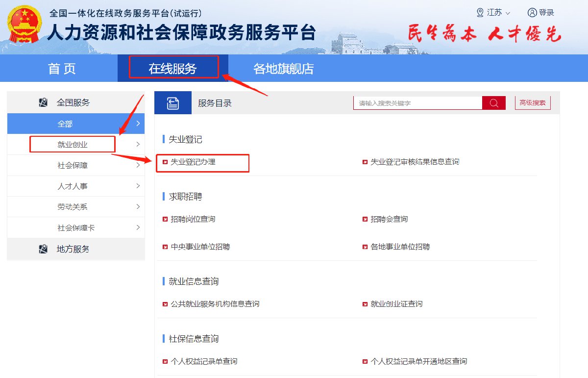This screenshot has height=378, width=588.
Task: Click the 服务目录 list icon
Action: [173, 103]
